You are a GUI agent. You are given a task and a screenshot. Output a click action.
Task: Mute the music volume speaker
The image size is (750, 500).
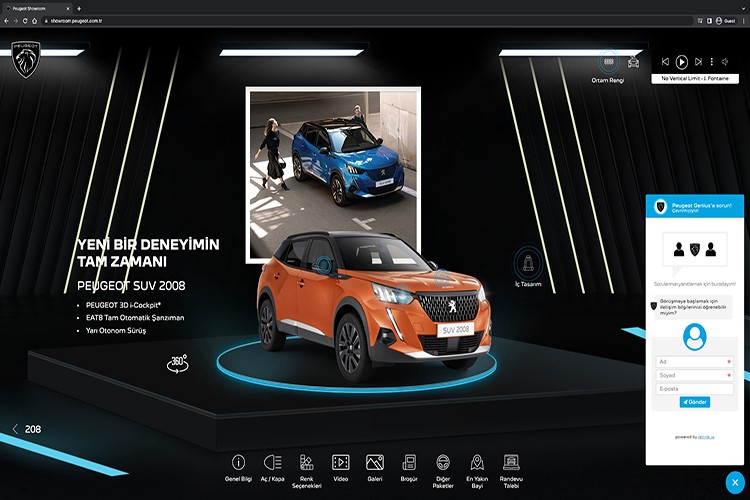click(726, 62)
